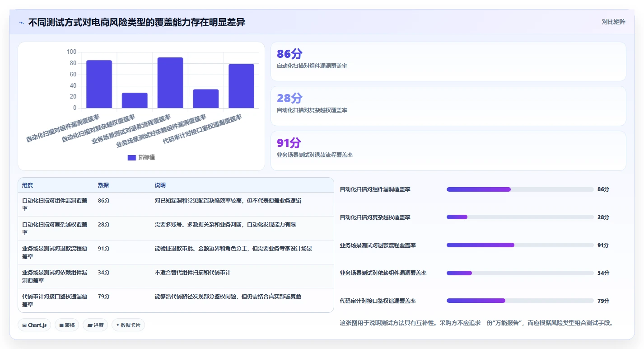Click the progress bar for 业务场景测试对退款流程覆盖率
Viewport: 644px width, 349px height.
tap(520, 245)
